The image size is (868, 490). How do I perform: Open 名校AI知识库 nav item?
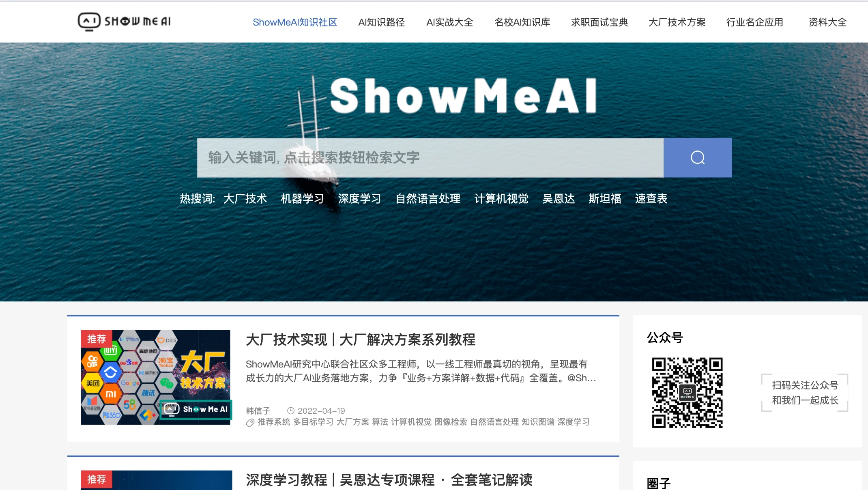[522, 22]
